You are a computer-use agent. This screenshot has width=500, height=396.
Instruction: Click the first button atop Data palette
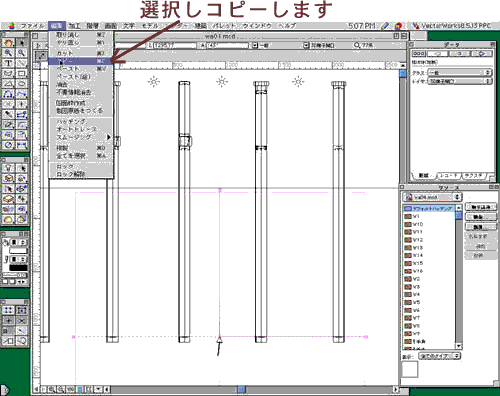point(419,53)
